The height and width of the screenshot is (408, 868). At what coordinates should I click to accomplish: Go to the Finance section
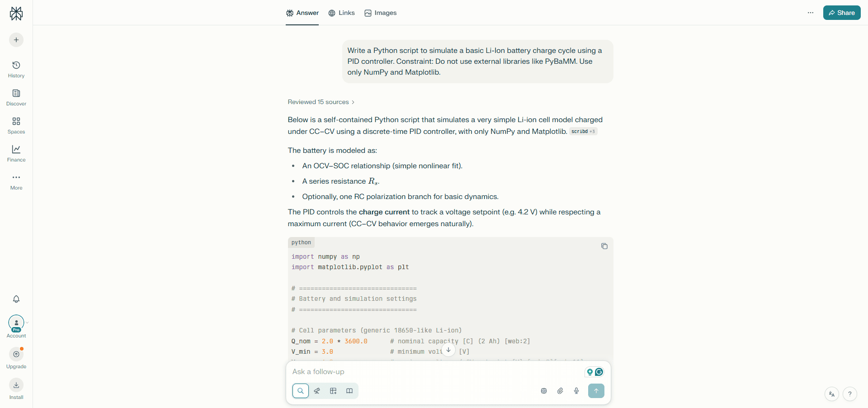click(x=16, y=153)
